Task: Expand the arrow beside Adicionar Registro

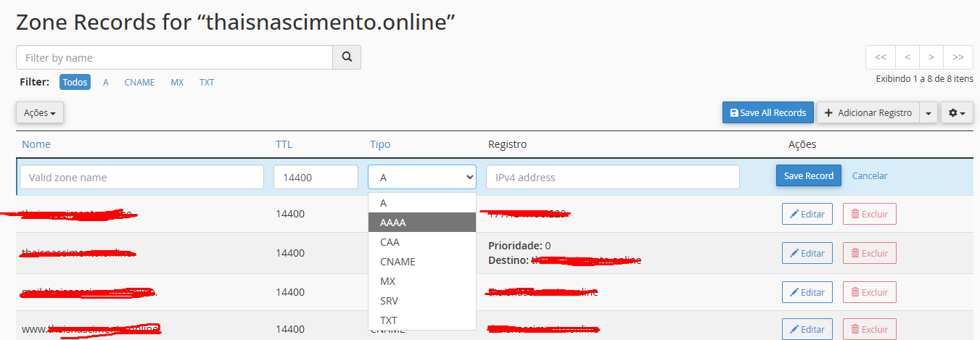Action: tap(928, 112)
